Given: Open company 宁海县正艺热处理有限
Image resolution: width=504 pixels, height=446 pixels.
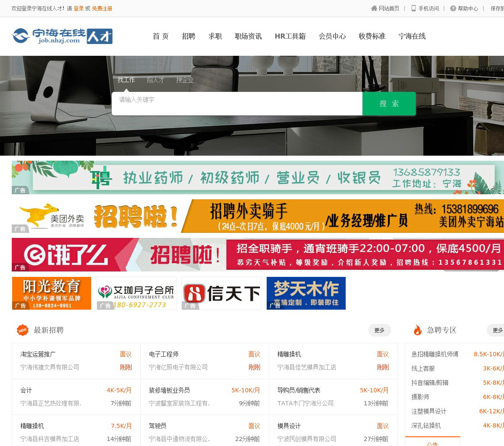Looking at the screenshot, I should [51, 403].
